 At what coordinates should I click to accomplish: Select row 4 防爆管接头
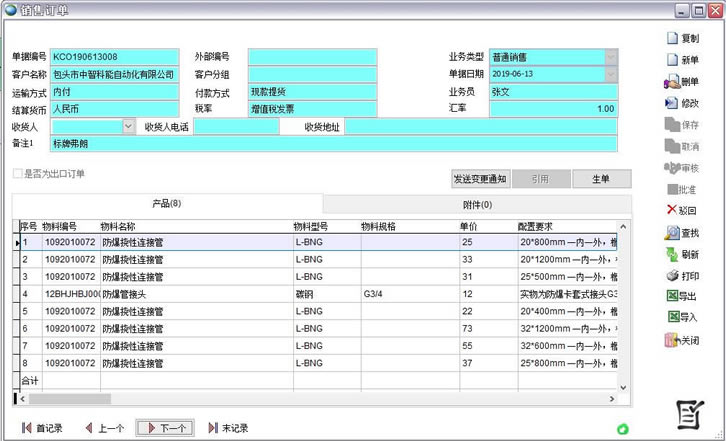click(318, 294)
